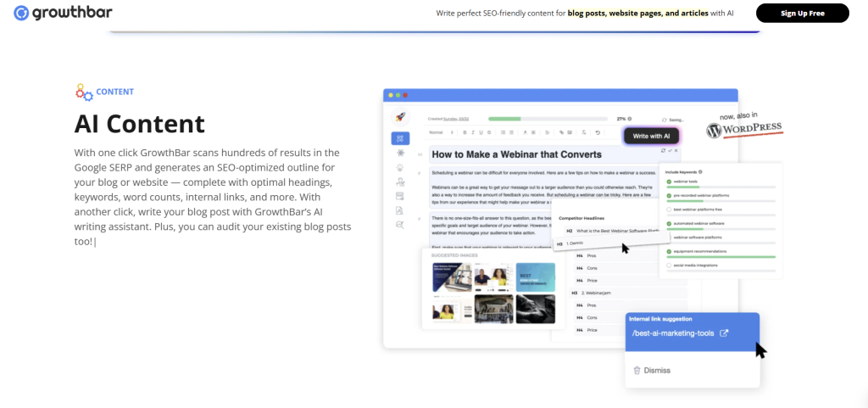Toggle the 'best webinar platforms free' check
The width and height of the screenshot is (868, 408).
(669, 210)
